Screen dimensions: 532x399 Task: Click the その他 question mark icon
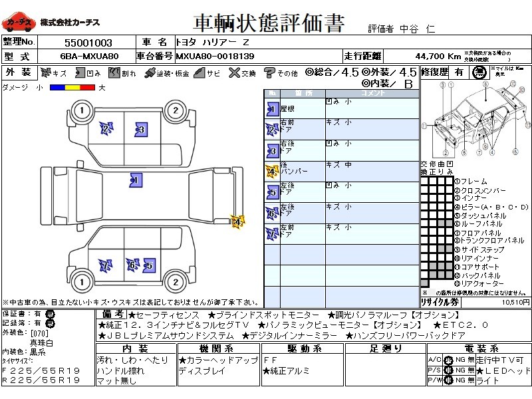pyautogui.click(x=269, y=72)
